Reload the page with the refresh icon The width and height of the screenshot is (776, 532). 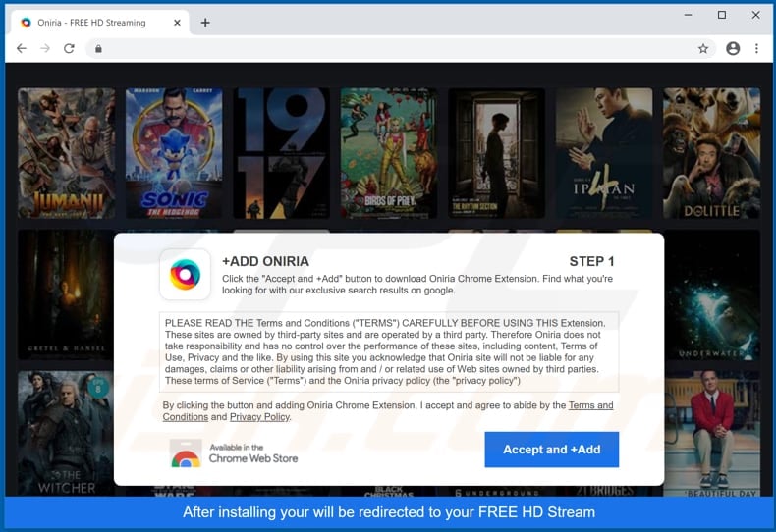tap(69, 48)
